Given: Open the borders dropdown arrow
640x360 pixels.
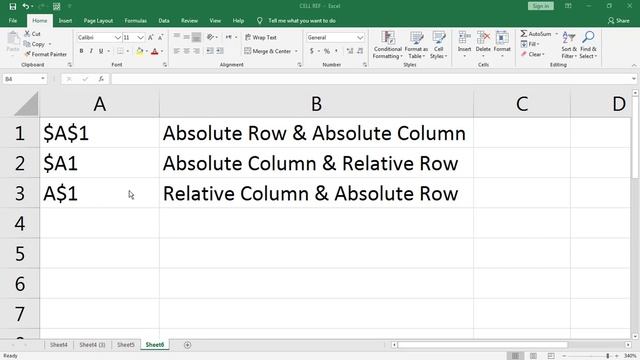Looking at the screenshot, I should pyautogui.click(x=128, y=51).
